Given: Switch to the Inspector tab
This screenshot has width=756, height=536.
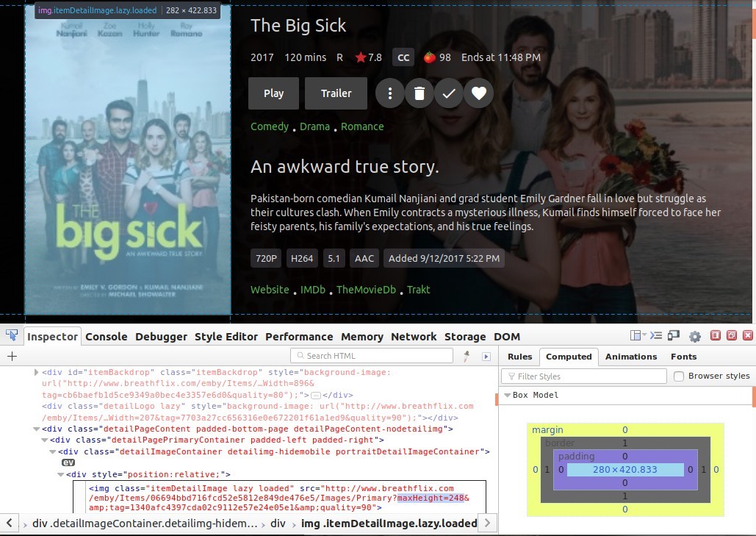Looking at the screenshot, I should click(52, 336).
